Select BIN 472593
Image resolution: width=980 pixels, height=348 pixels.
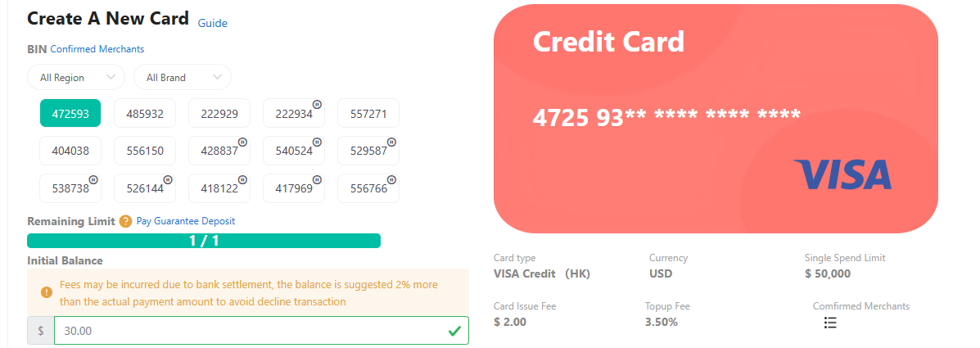click(70, 114)
